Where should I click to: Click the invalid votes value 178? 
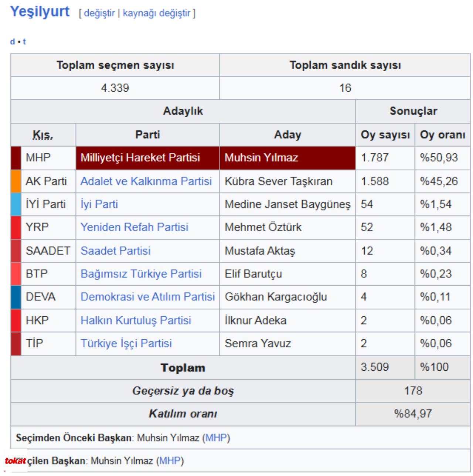[413, 391]
